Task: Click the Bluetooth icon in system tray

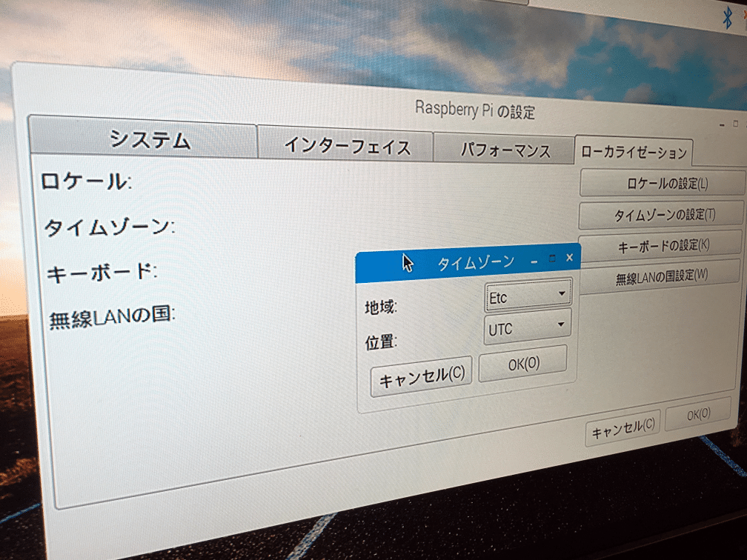Action: point(728,18)
